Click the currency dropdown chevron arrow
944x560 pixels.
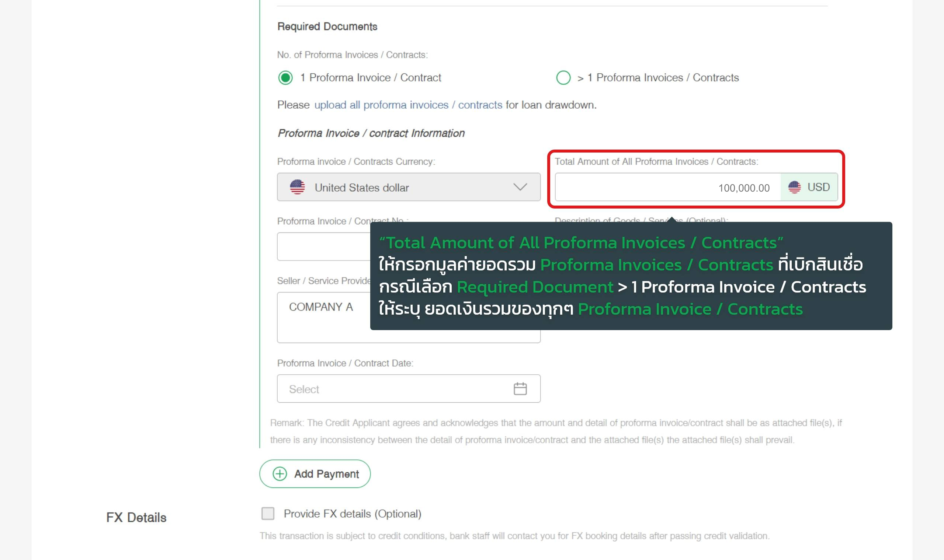click(x=520, y=187)
